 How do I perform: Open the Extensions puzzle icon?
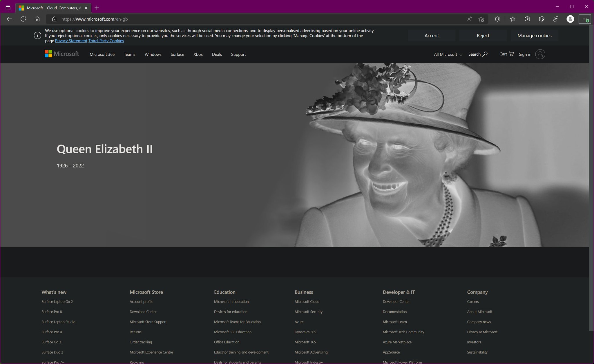point(497,19)
